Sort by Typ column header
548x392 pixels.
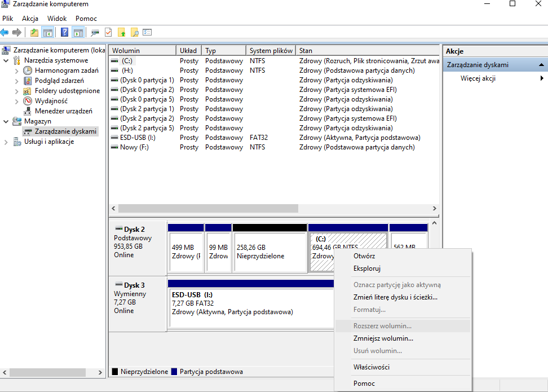point(224,51)
